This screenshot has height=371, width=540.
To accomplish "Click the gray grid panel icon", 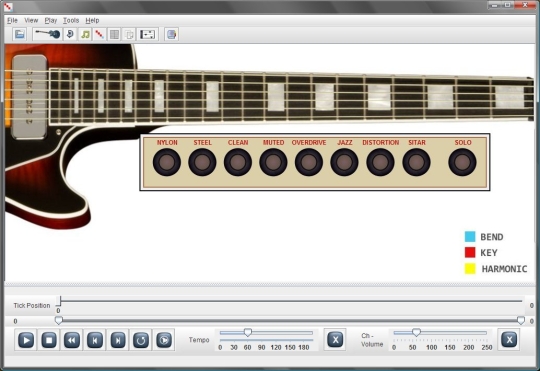I will point(114,34).
